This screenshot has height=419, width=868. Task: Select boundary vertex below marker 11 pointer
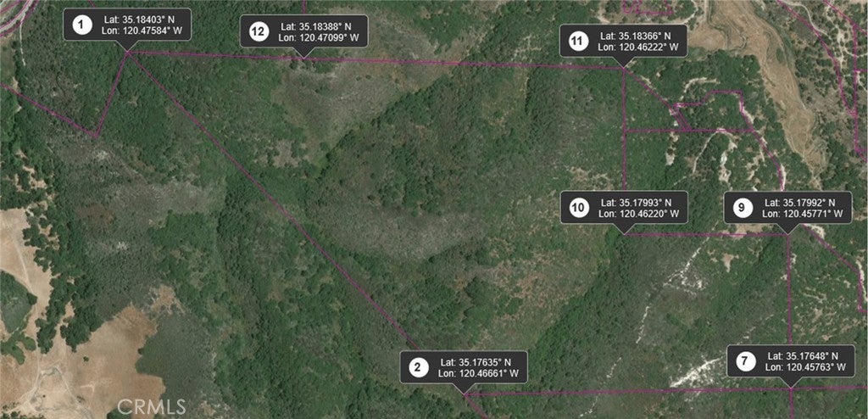(624, 69)
